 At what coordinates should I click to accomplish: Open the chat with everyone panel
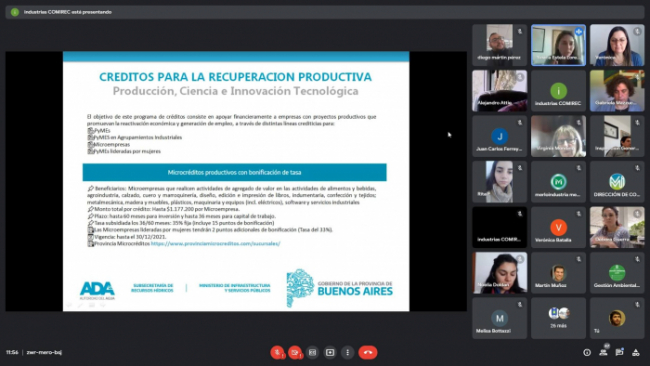pos(619,352)
